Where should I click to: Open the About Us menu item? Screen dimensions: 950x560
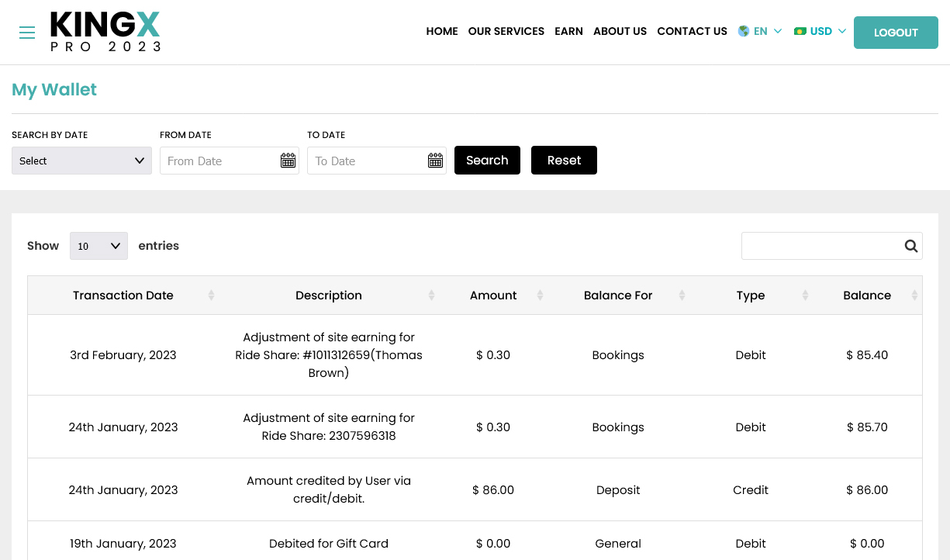pyautogui.click(x=620, y=31)
